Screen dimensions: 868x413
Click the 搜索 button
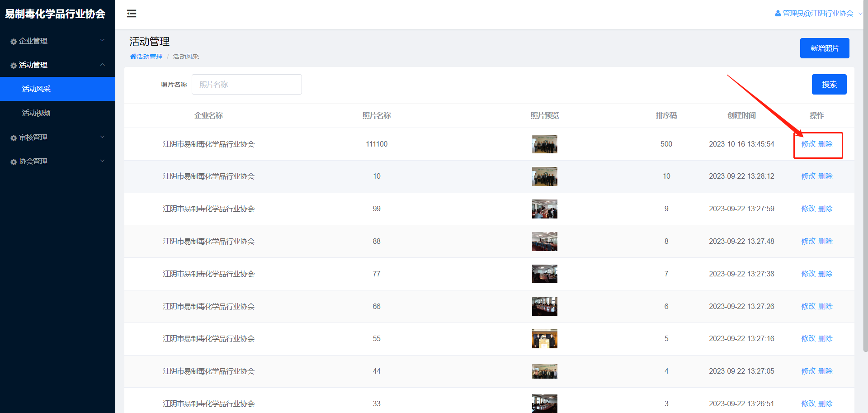829,84
